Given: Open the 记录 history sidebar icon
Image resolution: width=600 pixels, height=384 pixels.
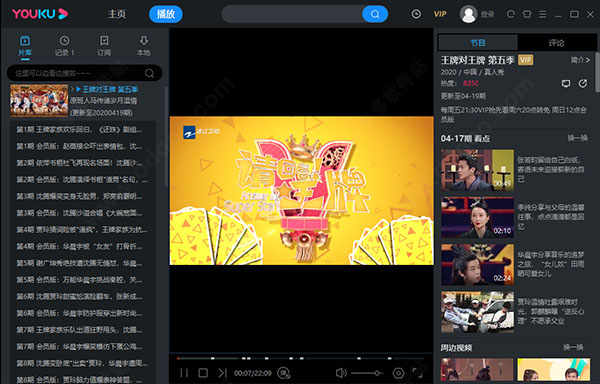Looking at the screenshot, I should tap(64, 46).
